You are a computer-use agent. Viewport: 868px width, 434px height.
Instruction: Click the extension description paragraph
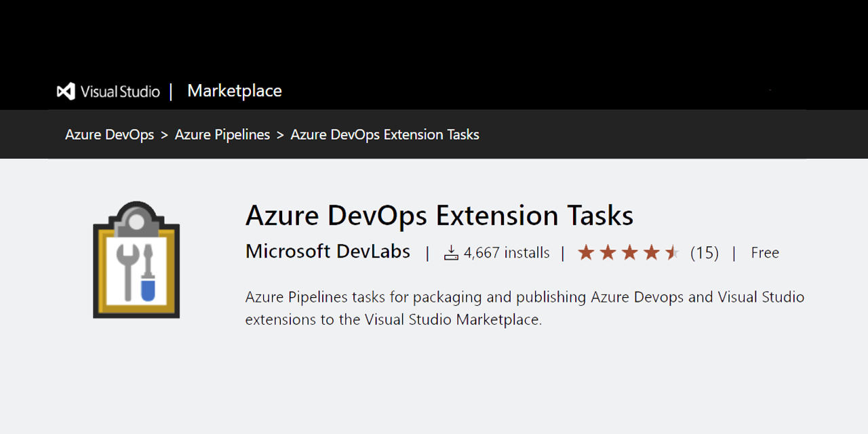point(525,308)
